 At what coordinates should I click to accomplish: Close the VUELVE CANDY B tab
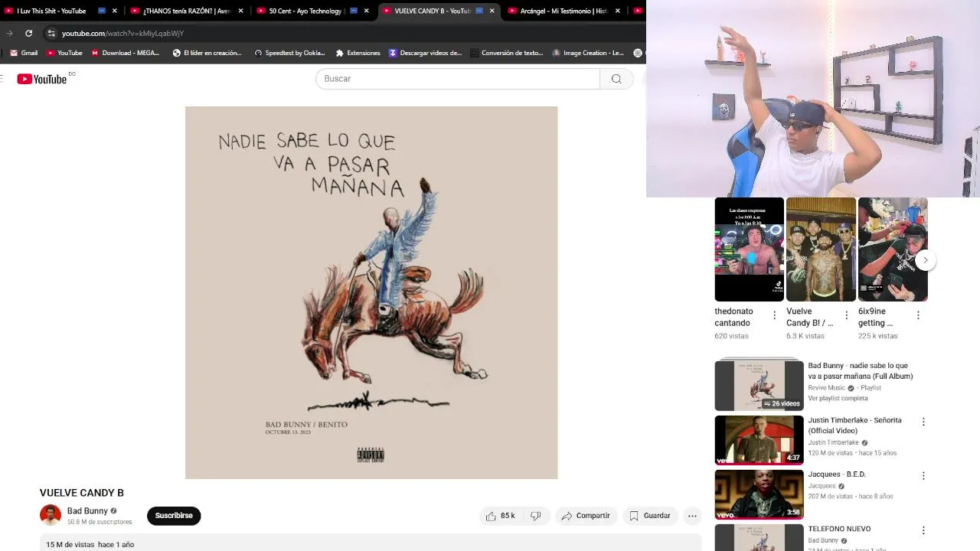pyautogui.click(x=492, y=11)
